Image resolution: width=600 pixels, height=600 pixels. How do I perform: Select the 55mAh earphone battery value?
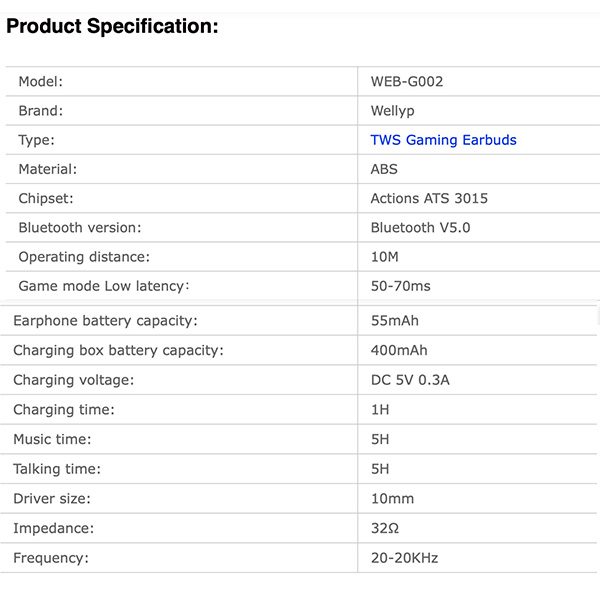pos(395,321)
